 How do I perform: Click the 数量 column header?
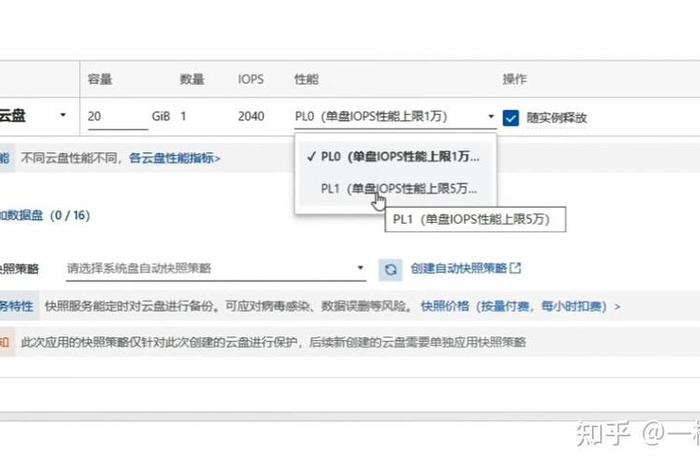pos(192,79)
